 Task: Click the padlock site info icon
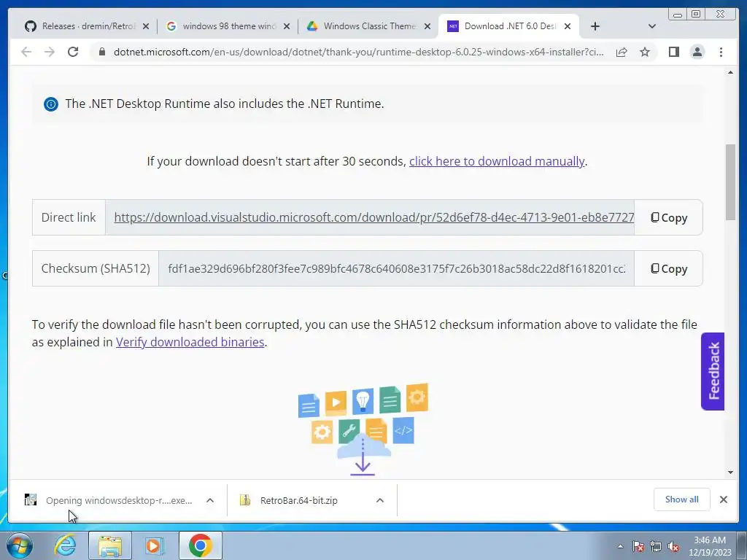click(x=102, y=52)
